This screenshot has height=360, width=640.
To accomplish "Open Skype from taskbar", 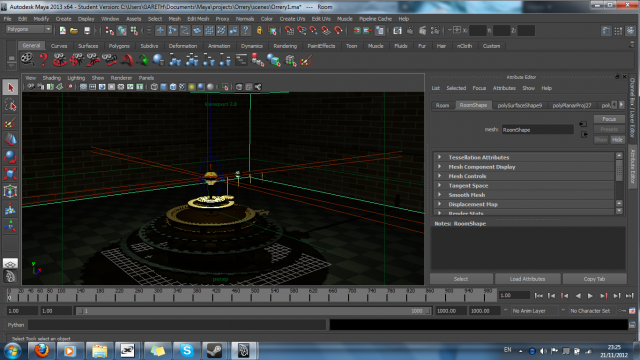I will 187,351.
